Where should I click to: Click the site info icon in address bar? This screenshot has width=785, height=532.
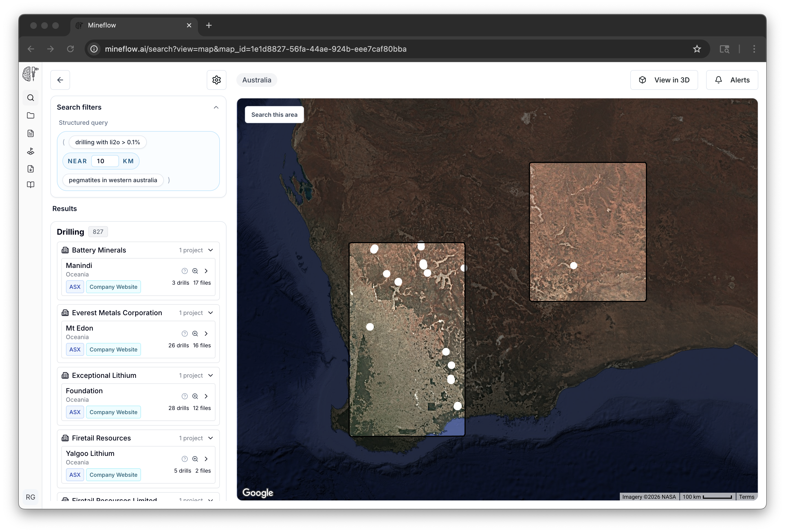coord(94,49)
